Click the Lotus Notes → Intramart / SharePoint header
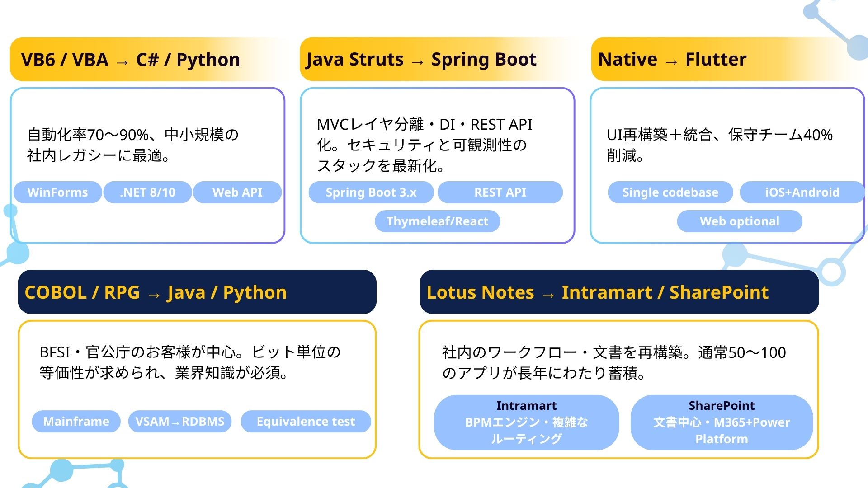This screenshot has width=868, height=488. coord(619,292)
